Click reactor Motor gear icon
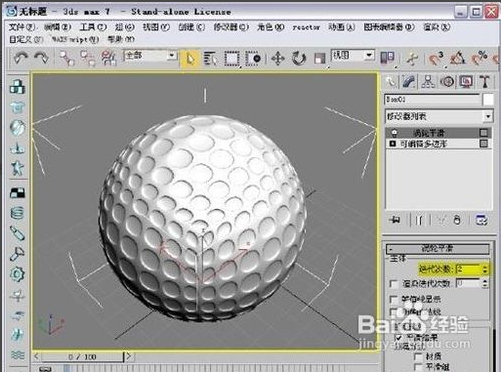The width and height of the screenshot is (501, 372). [x=17, y=274]
